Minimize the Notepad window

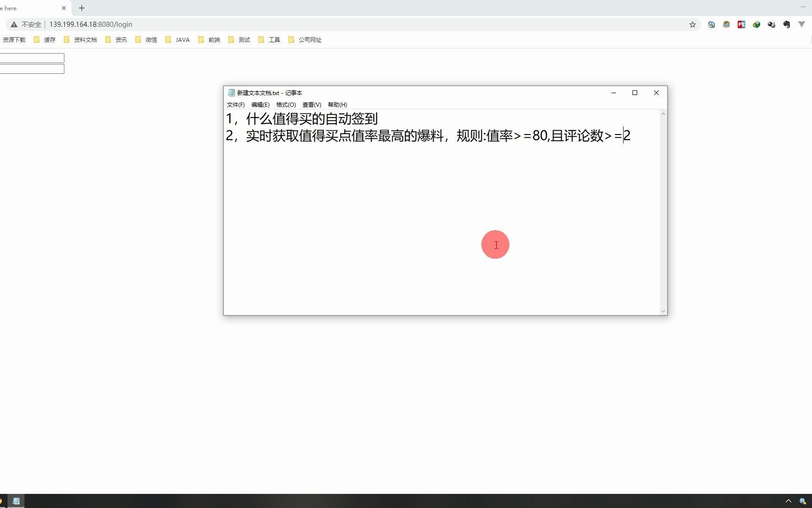click(x=613, y=93)
